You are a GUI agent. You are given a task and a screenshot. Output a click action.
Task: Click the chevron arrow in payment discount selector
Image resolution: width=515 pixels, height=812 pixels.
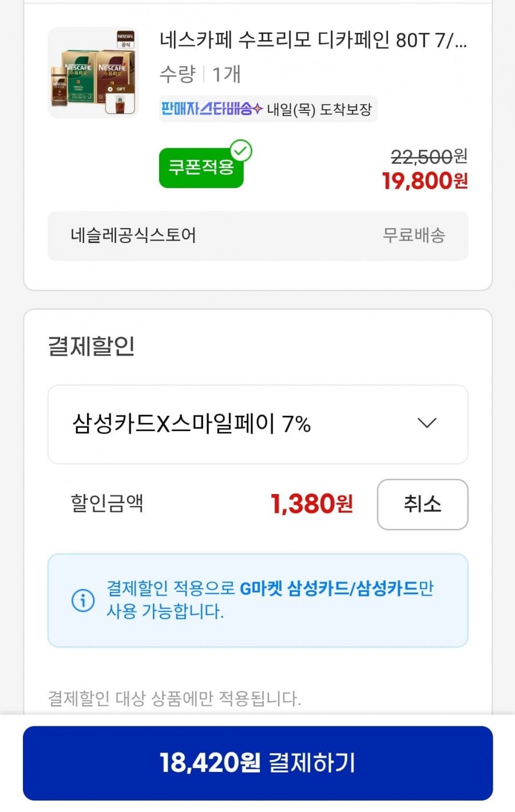(x=427, y=423)
